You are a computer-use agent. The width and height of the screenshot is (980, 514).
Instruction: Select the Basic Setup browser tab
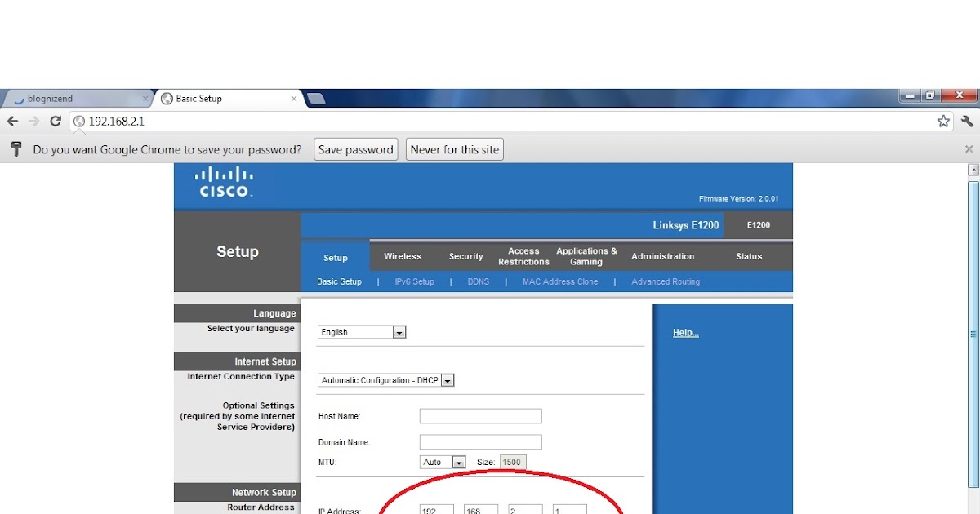(229, 99)
